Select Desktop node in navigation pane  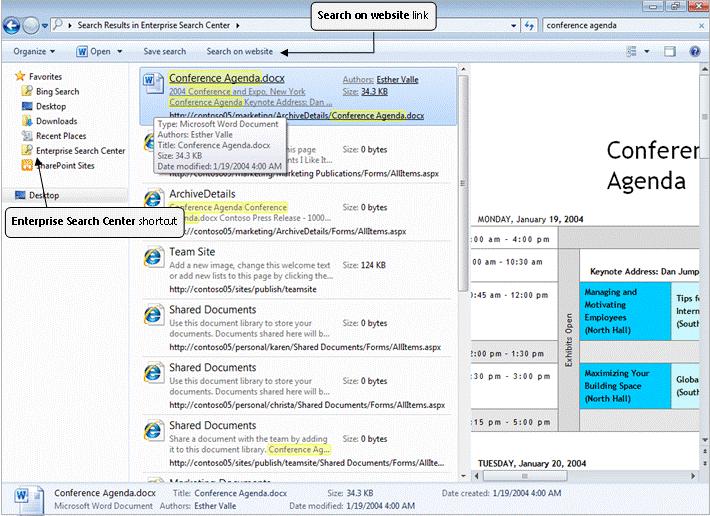[44, 196]
